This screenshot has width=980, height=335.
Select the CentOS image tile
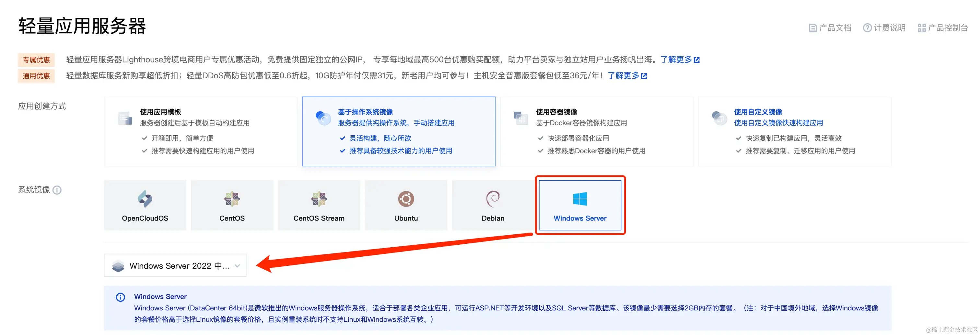pyautogui.click(x=232, y=205)
